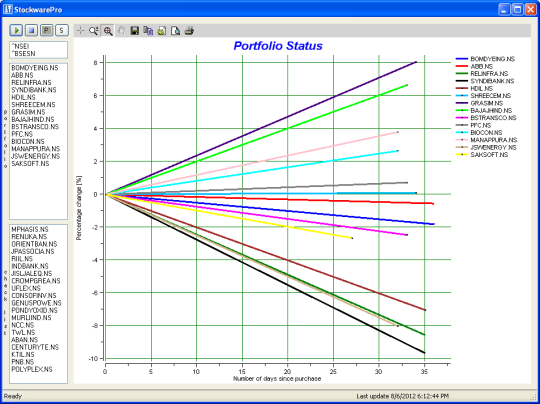Image resolution: width=540 pixels, height=404 pixels.
Task: Select POLYPLEX.NS in the check list
Action: point(32,369)
